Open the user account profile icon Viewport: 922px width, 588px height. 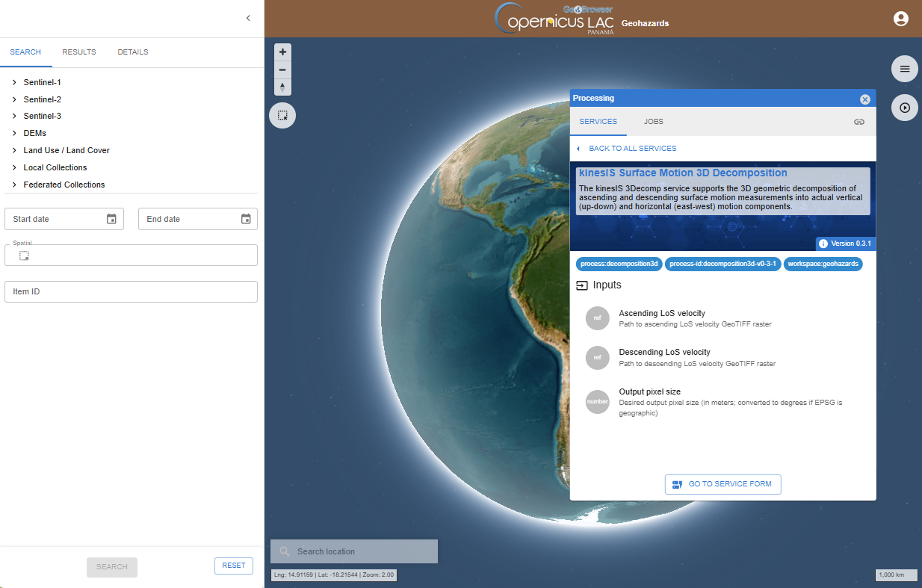pos(901,19)
